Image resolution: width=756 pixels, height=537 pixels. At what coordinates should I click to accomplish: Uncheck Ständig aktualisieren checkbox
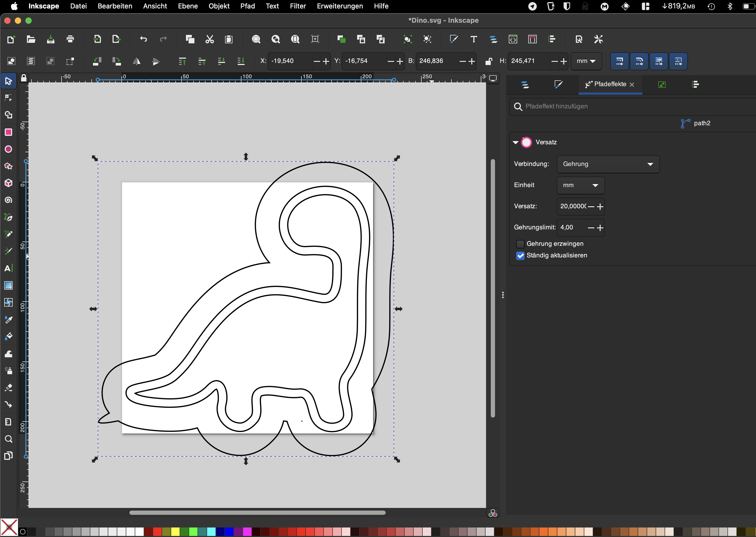520,256
